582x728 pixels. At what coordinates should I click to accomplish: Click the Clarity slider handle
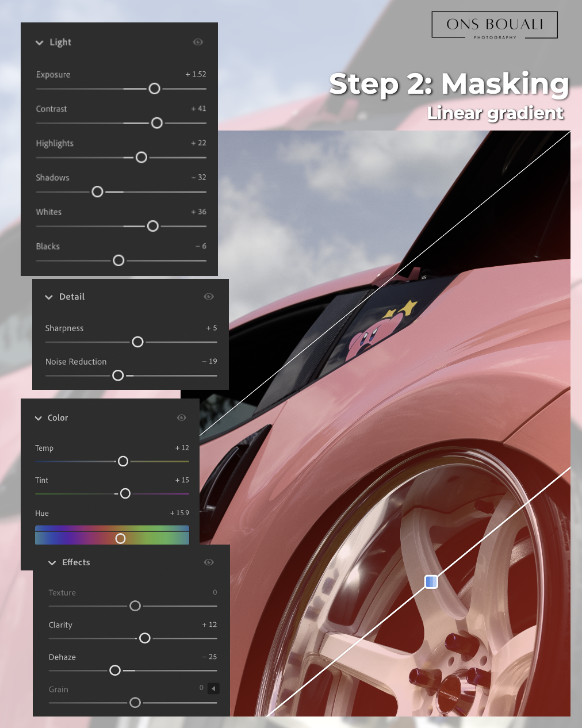pyautogui.click(x=145, y=638)
